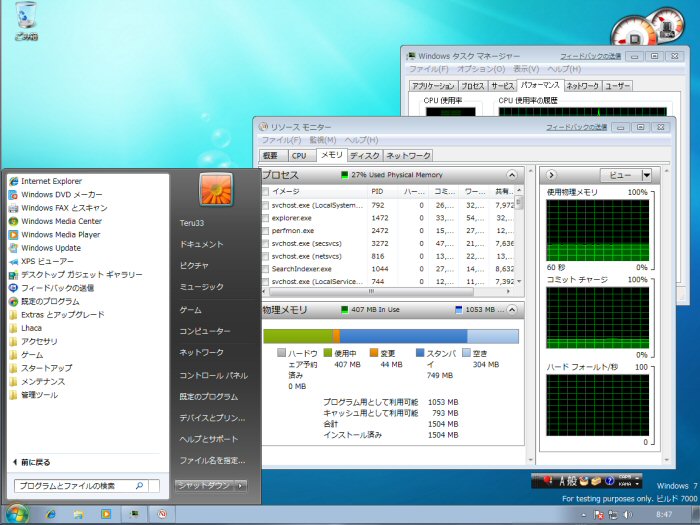700x525 pixels.
Task: Check the explorer.exe process checkbox
Action: pyautogui.click(x=265, y=218)
